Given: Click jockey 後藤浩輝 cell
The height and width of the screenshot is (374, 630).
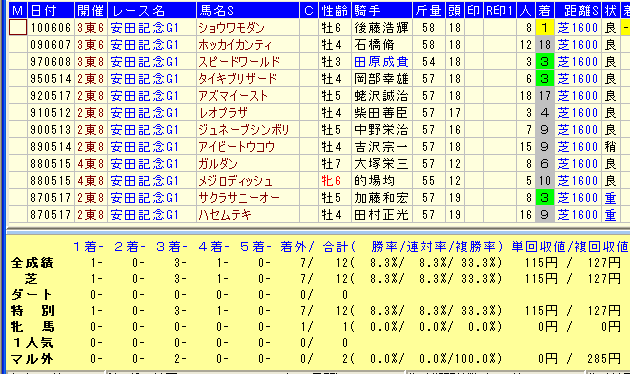Looking at the screenshot, I should 381,28.
